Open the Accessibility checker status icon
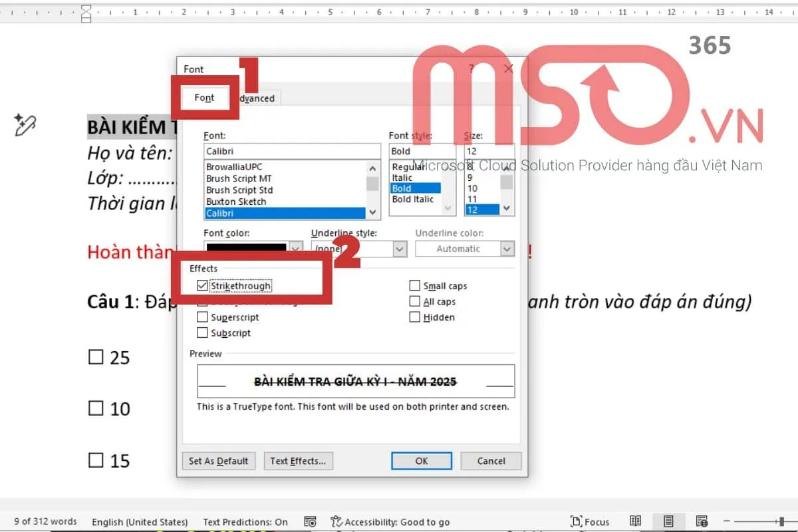The image size is (798, 532). [x=336, y=522]
